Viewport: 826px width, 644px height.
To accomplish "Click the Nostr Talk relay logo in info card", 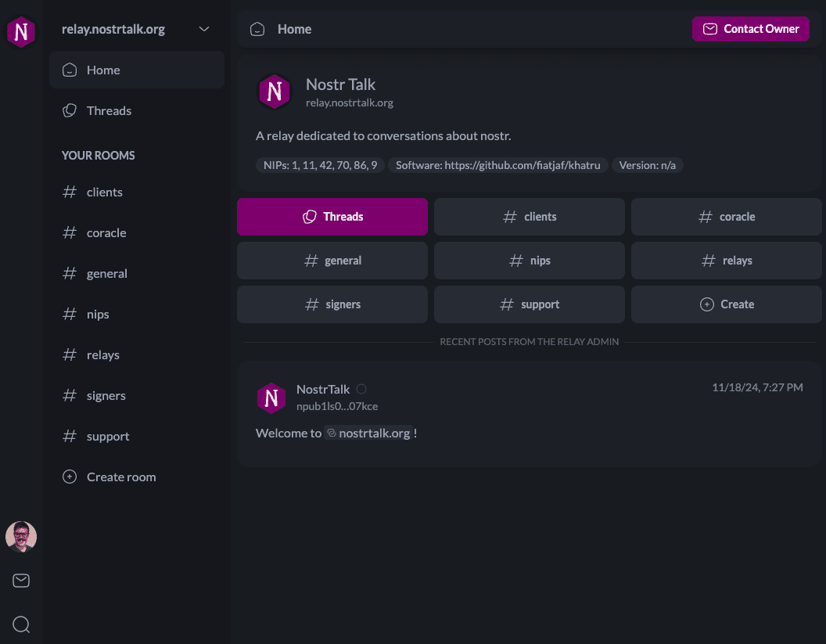I will (x=275, y=92).
